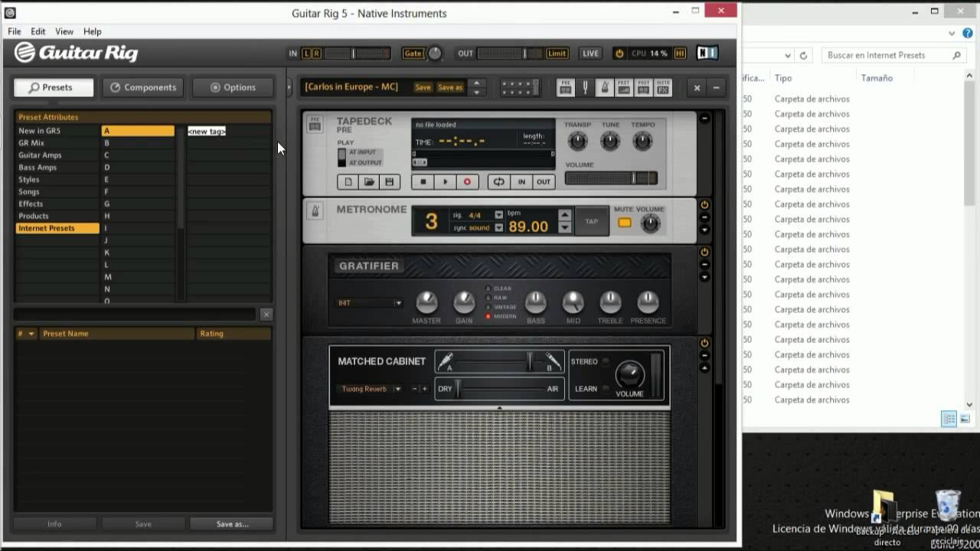The width and height of the screenshot is (980, 551).
Task: Open the # sort dropdown in preset list
Action: pyautogui.click(x=31, y=334)
